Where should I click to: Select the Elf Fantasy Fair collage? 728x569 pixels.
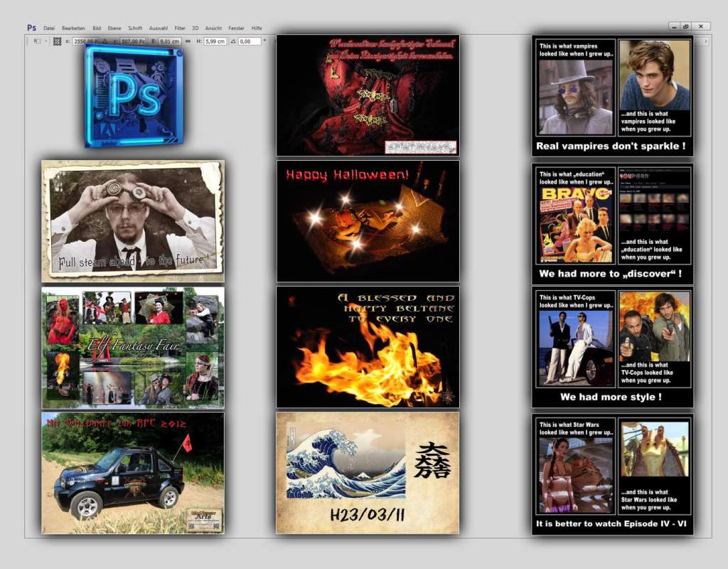pyautogui.click(x=133, y=348)
